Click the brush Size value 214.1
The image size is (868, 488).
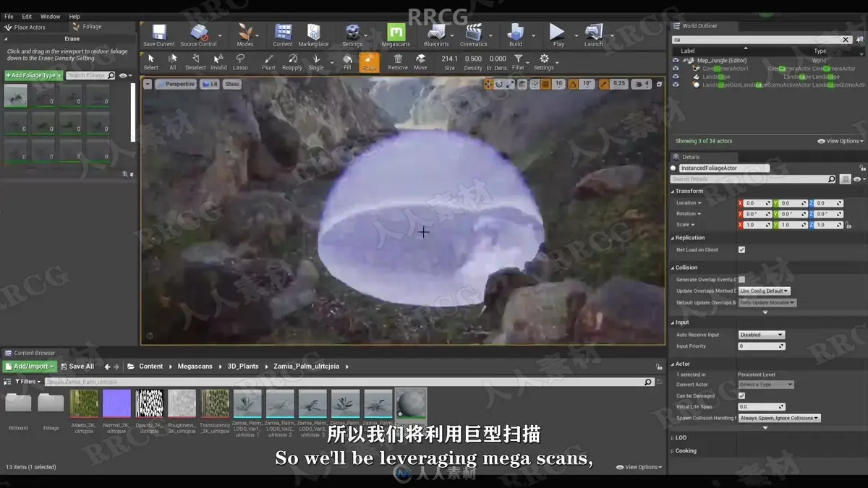coord(450,59)
